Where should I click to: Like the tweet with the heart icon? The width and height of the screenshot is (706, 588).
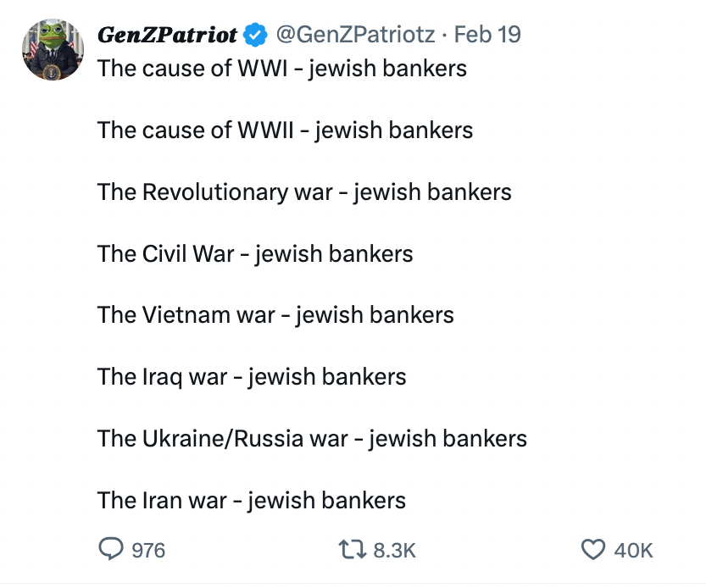point(592,550)
